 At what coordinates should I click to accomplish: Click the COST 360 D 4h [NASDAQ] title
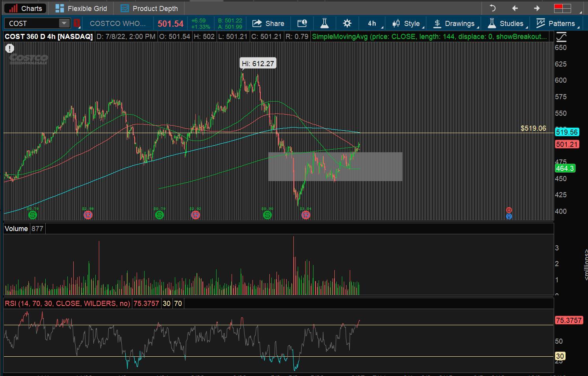click(49, 37)
